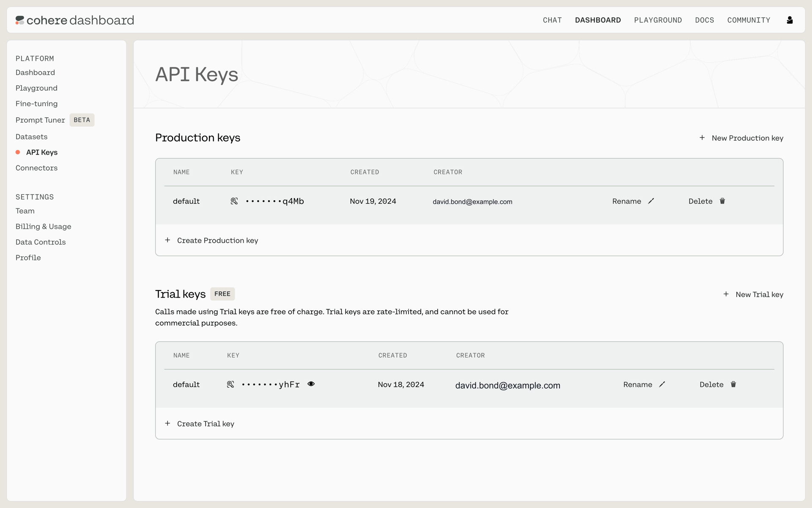Viewport: 812px width, 508px height.
Task: Click Create Production key link
Action: (211, 240)
